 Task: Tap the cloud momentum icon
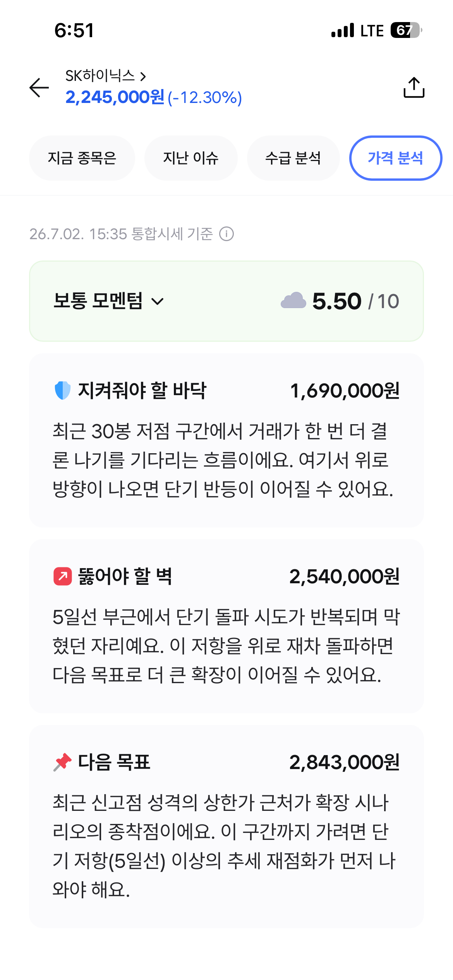(293, 301)
